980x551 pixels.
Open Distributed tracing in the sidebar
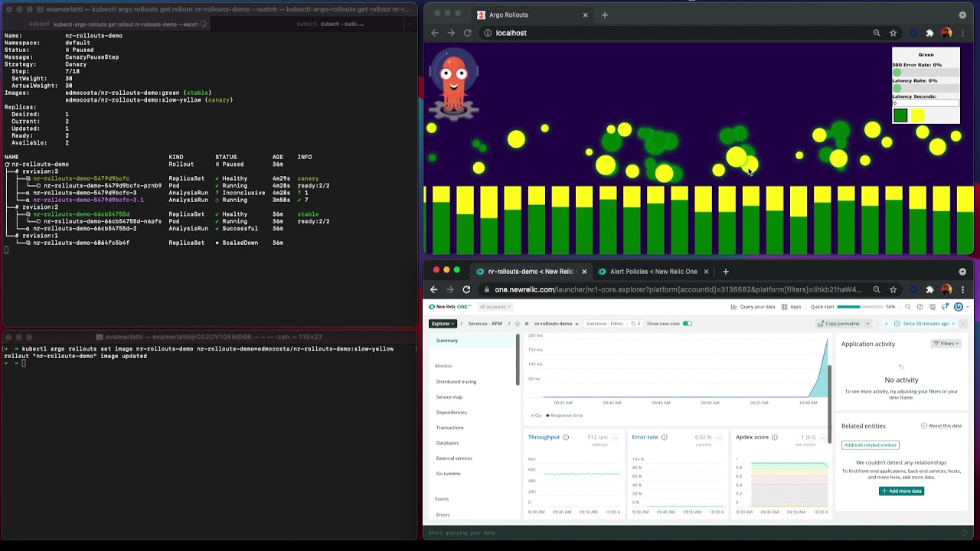point(456,382)
